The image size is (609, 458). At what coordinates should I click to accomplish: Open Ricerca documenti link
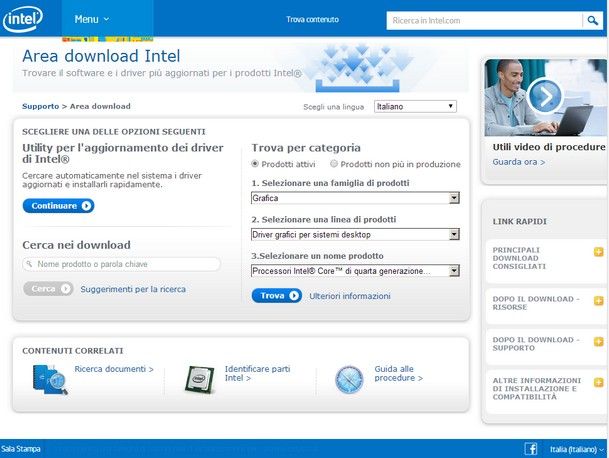(114, 369)
